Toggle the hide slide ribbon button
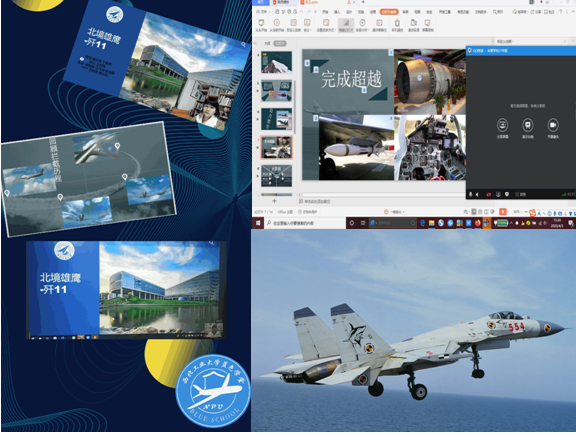576x433 pixels. pyautogui.click(x=346, y=25)
